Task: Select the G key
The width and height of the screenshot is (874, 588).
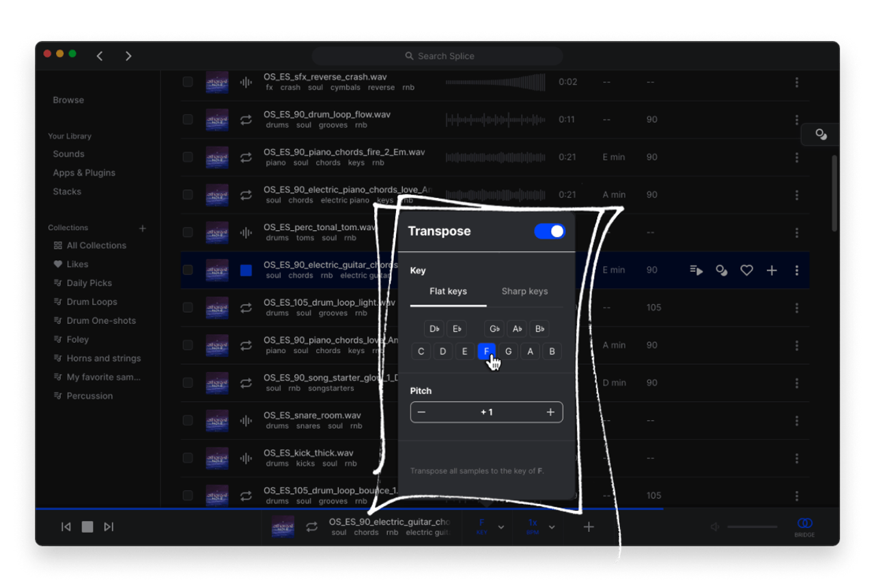Action: 508,352
